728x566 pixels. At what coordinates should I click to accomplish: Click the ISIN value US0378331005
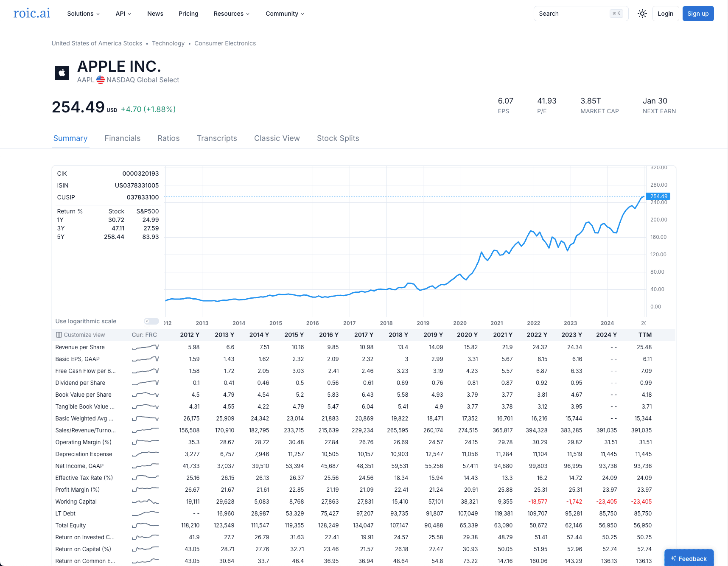click(x=137, y=185)
